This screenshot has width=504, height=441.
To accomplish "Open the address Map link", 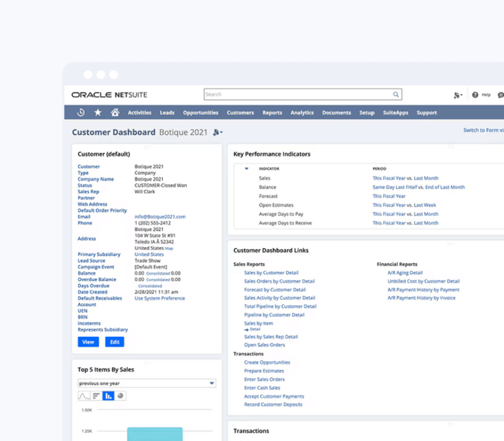I will 169,248.
